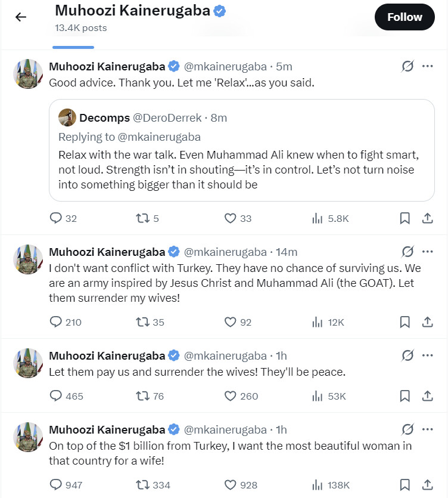This screenshot has width=448, height=498.
Task: Click the reply icon with 465 replies
Action: pos(56,396)
